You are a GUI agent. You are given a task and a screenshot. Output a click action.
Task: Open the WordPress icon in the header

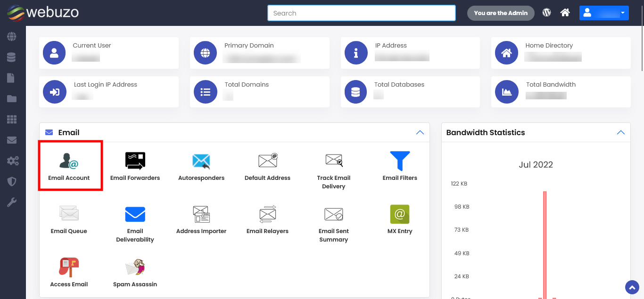546,13
